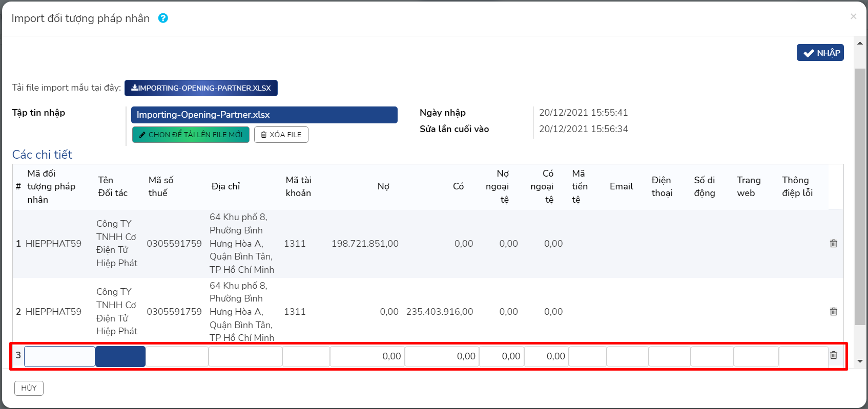Click Ngày nhập value 20/12/2021 15:55:41
Viewport: 868px width, 409px height.
coord(583,113)
